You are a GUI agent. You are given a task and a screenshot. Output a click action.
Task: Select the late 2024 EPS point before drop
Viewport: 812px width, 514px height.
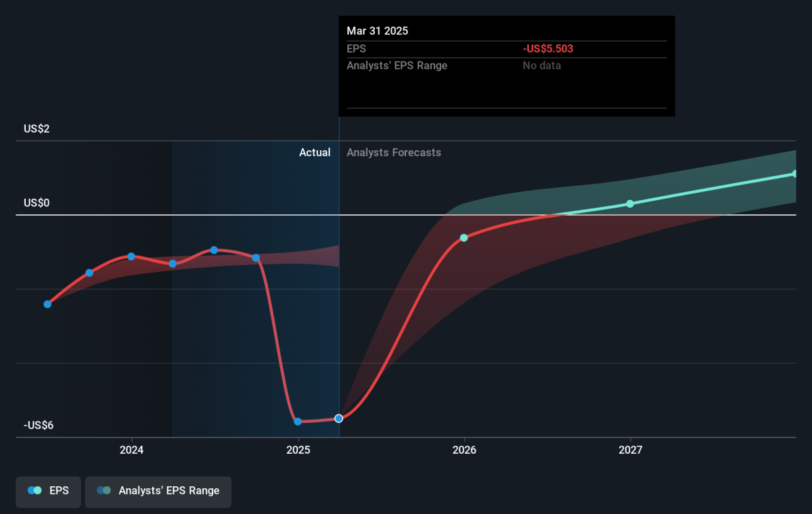[256, 258]
